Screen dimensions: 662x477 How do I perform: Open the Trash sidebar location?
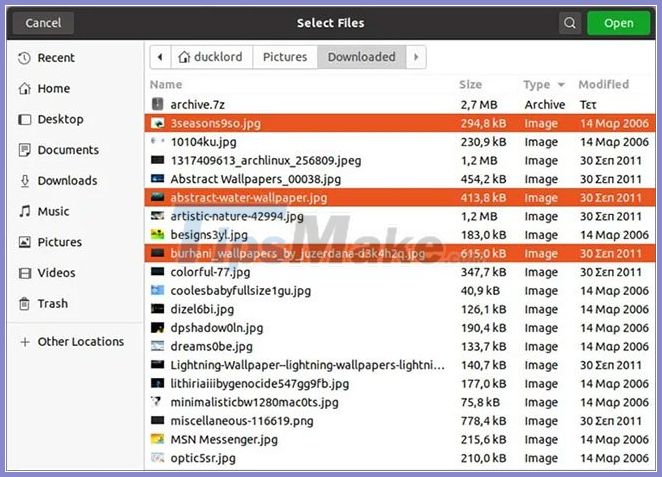[x=75, y=304]
